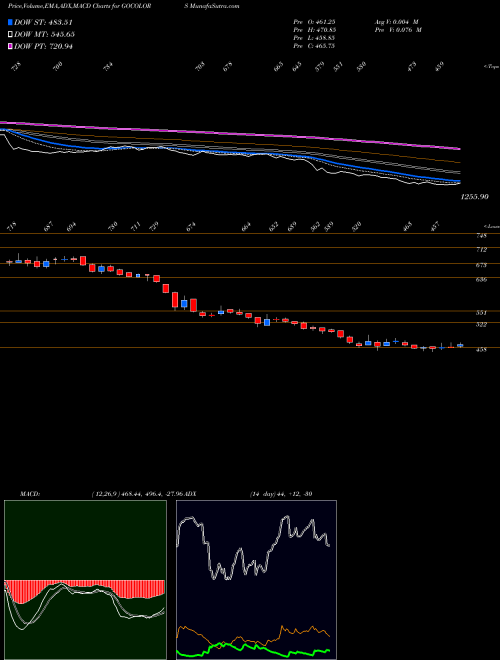Click the 703 tops label
The width and height of the screenshot is (500, 660).
tap(200, 67)
